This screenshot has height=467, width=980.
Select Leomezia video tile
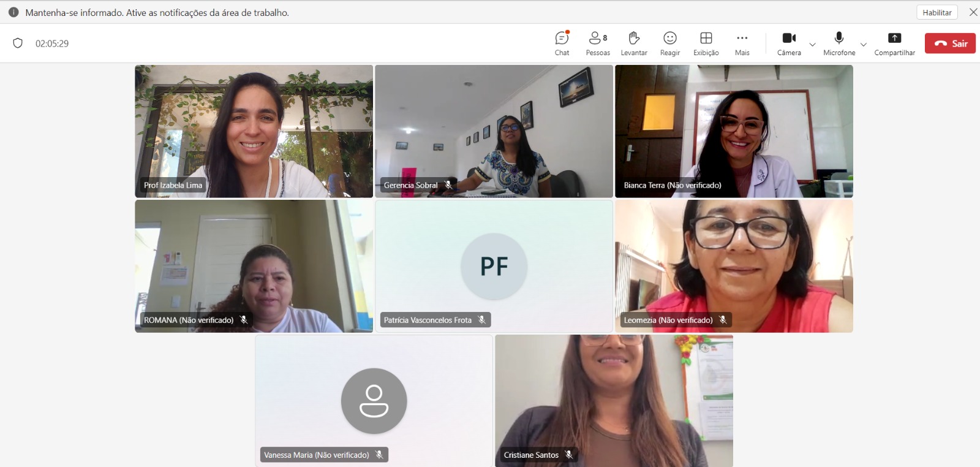734,266
